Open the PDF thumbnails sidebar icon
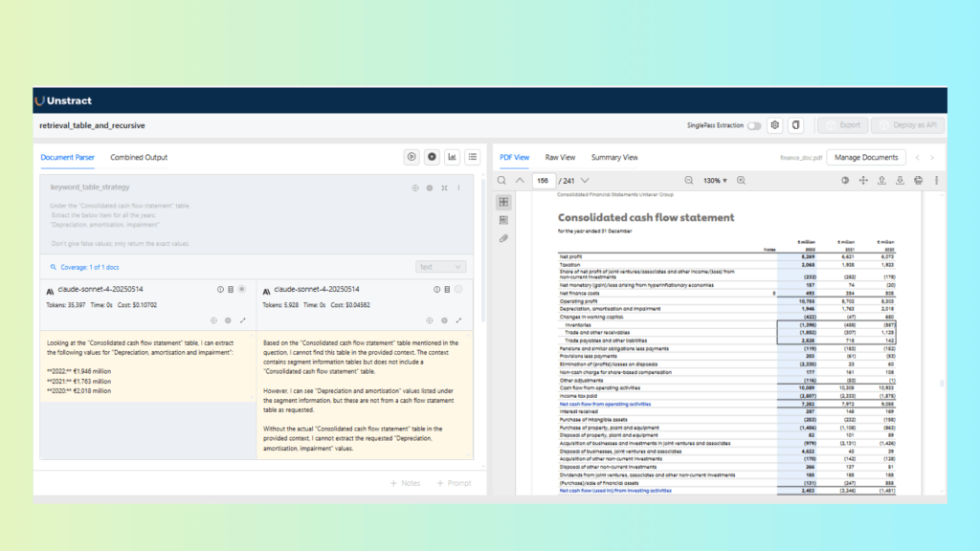The width and height of the screenshot is (980, 551). pyautogui.click(x=503, y=202)
